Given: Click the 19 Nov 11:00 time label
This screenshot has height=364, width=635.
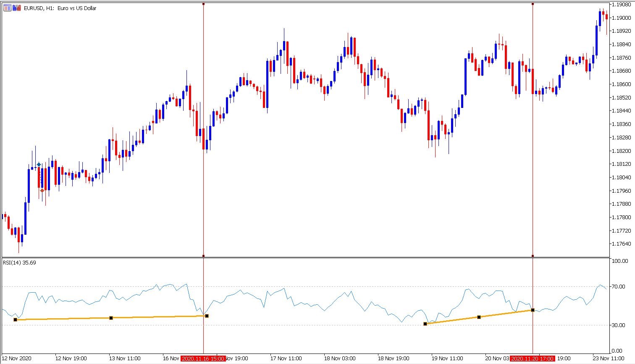Looking at the screenshot, I should tap(447, 359).
